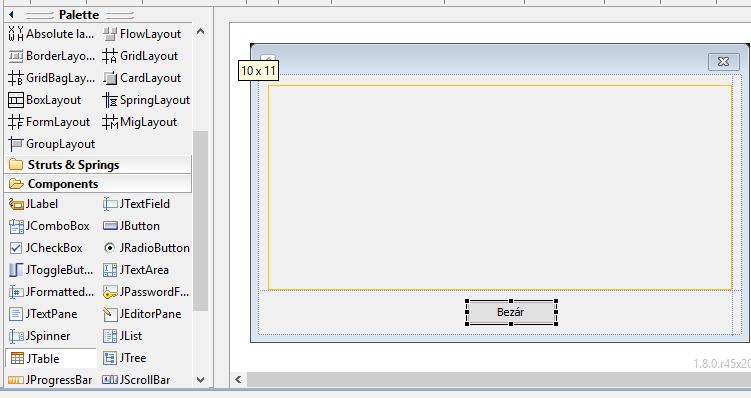Pick BorderLayout in the palette

click(x=51, y=56)
